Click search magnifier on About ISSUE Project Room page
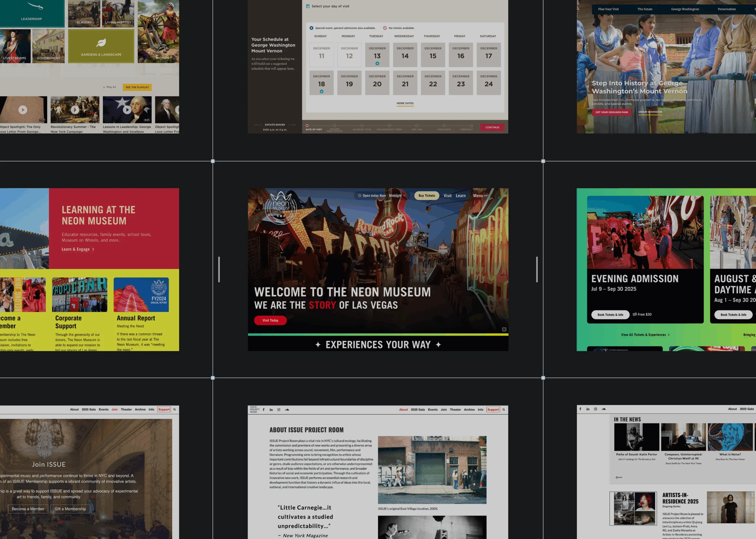This screenshot has height=539, width=756. point(504,410)
